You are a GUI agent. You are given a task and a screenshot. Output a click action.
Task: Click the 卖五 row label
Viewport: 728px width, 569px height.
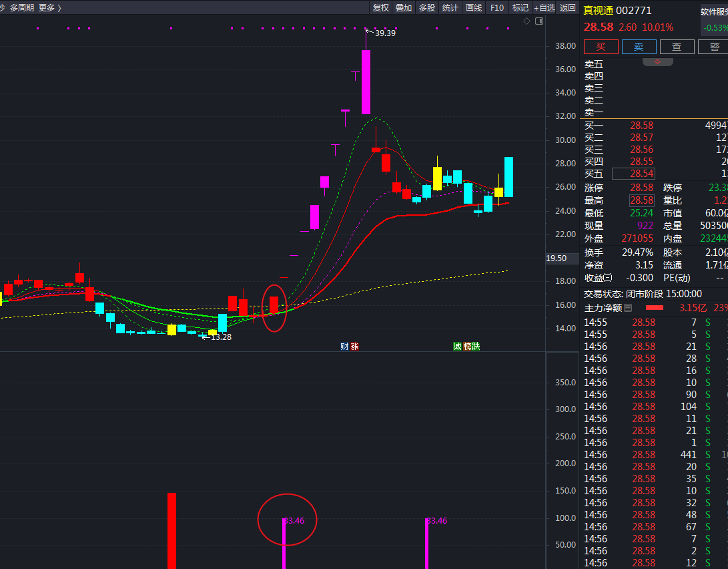click(594, 64)
